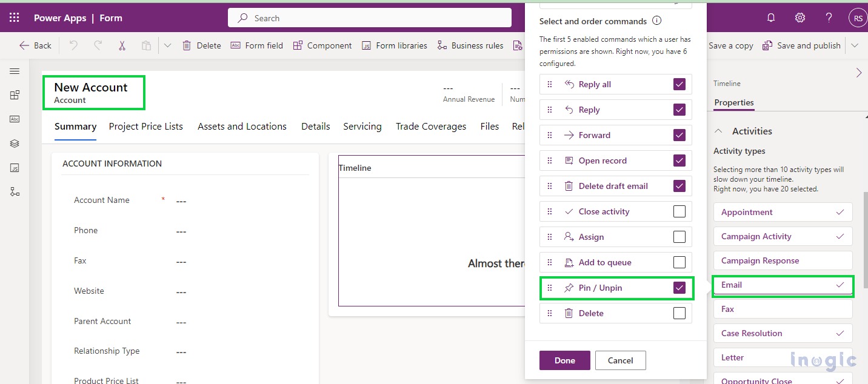Open the Power Apps app launcher waffle
868x384 pixels.
click(x=14, y=18)
